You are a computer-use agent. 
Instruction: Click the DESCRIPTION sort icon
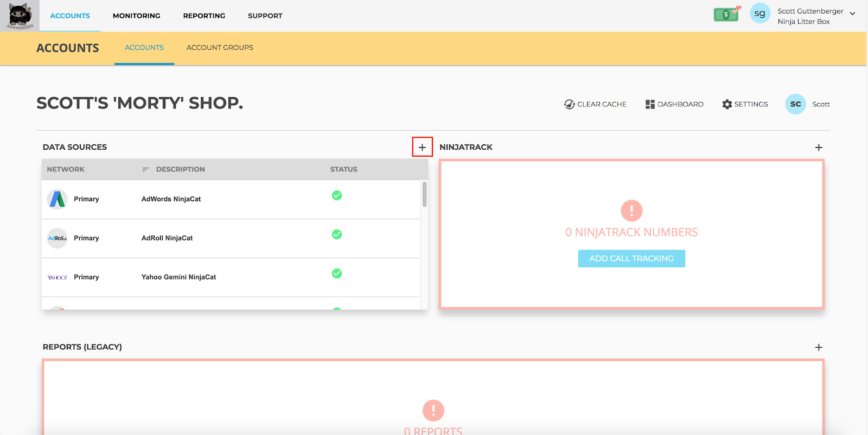pos(145,170)
